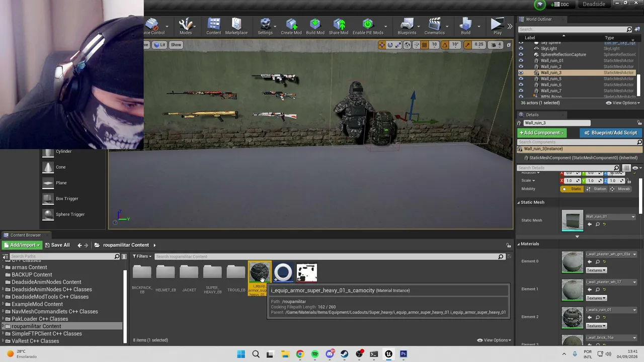Open Settings in the toolbar

pyautogui.click(x=265, y=27)
